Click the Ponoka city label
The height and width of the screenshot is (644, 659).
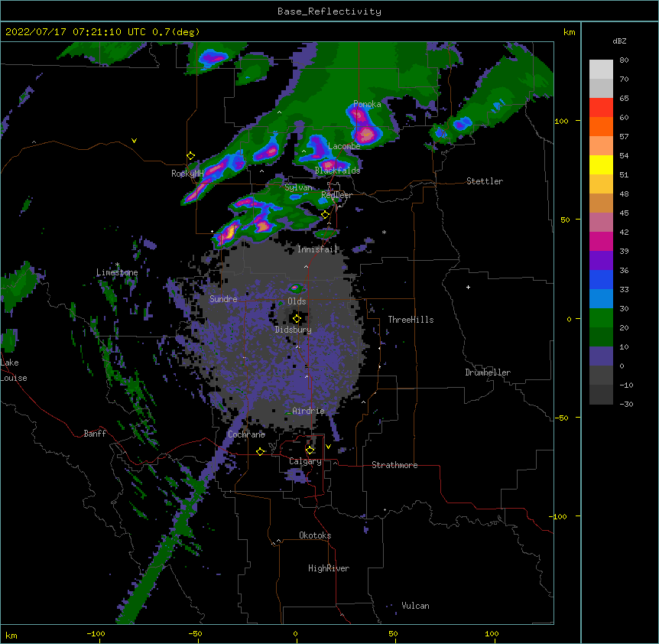pos(367,104)
